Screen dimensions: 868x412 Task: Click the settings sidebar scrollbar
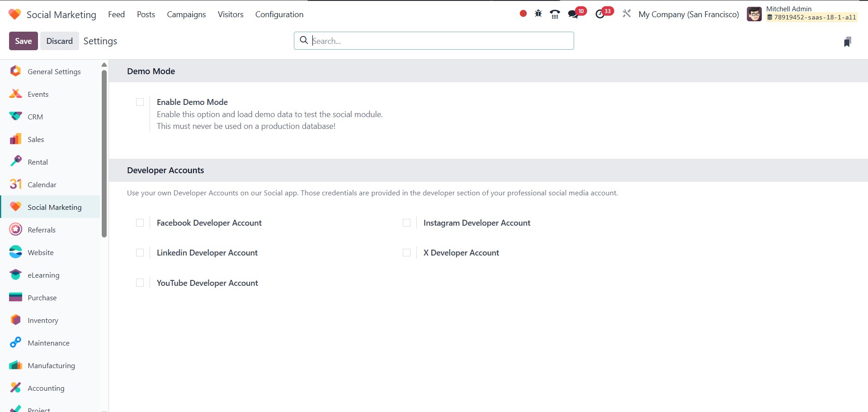104,154
